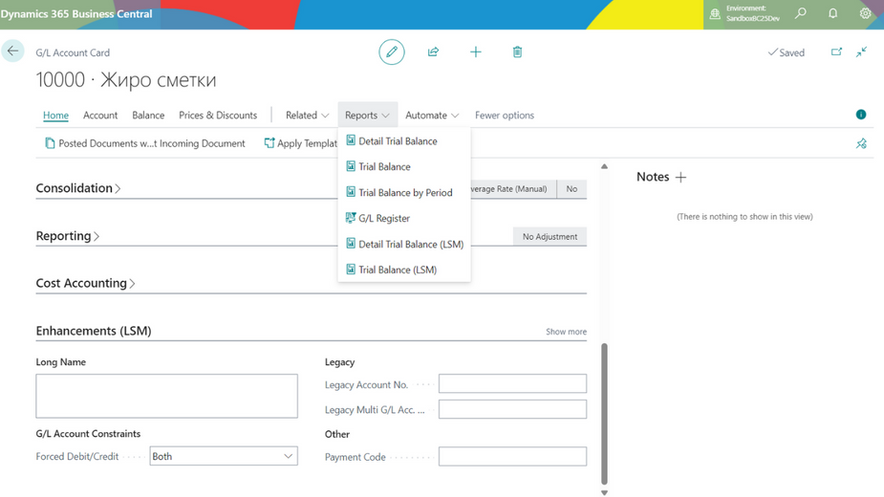This screenshot has height=497, width=884.
Task: Click the No summary value in Consolidation
Action: [572, 189]
